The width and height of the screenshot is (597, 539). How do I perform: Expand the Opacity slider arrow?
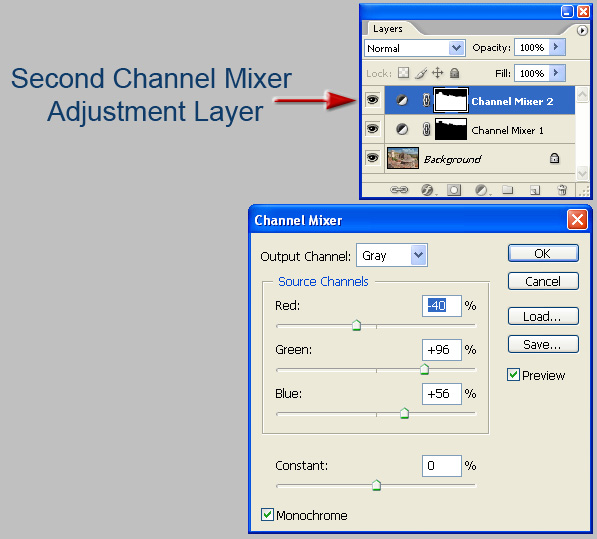click(x=556, y=47)
